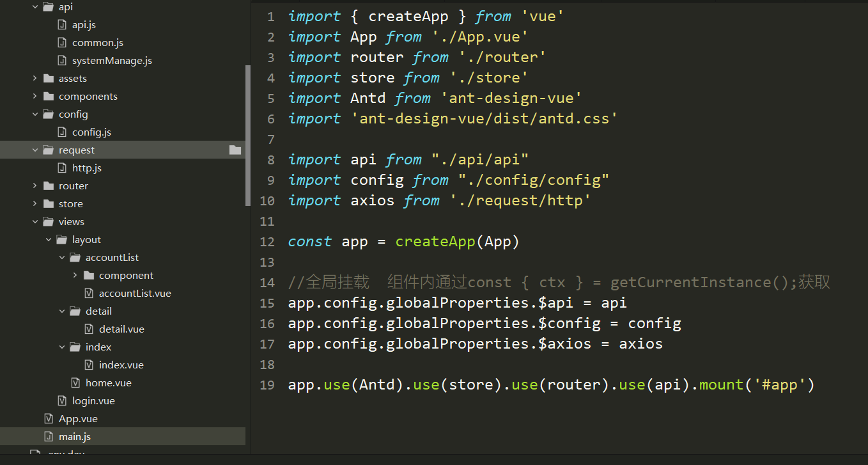The image size is (868, 465).
Task: Click the './request/http' string
Action: click(x=520, y=201)
